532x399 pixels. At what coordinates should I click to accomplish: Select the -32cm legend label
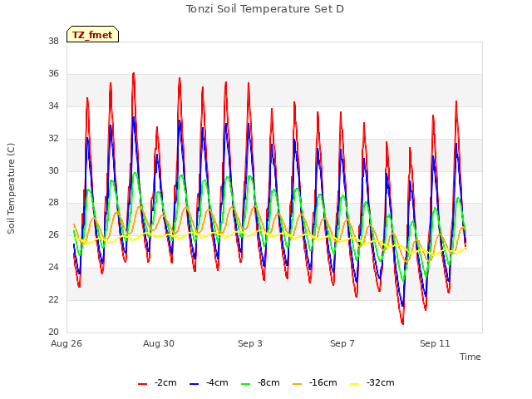click(x=381, y=382)
